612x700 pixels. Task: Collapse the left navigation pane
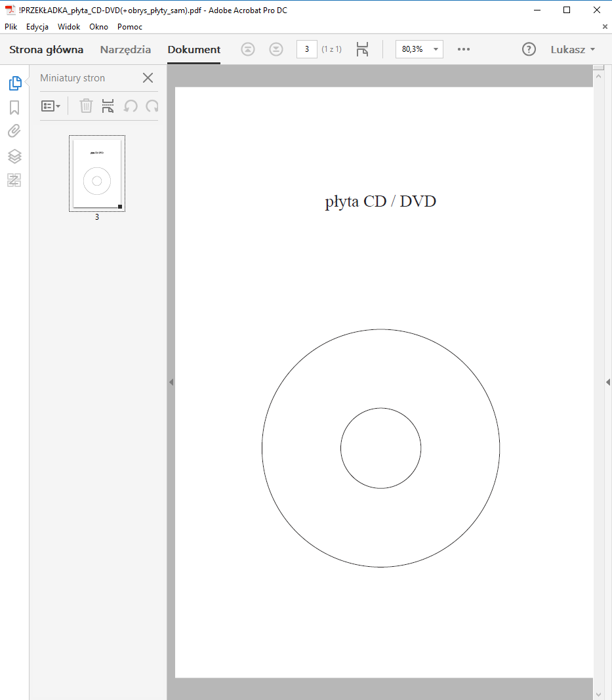click(x=171, y=382)
